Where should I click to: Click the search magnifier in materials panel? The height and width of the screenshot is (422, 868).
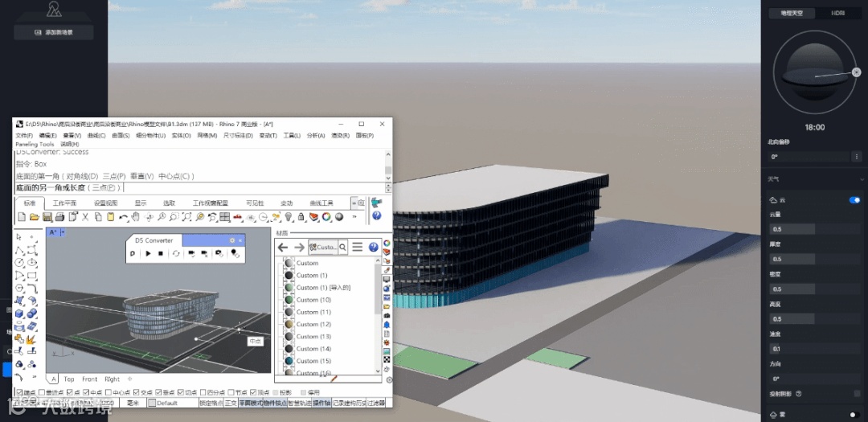[342, 248]
